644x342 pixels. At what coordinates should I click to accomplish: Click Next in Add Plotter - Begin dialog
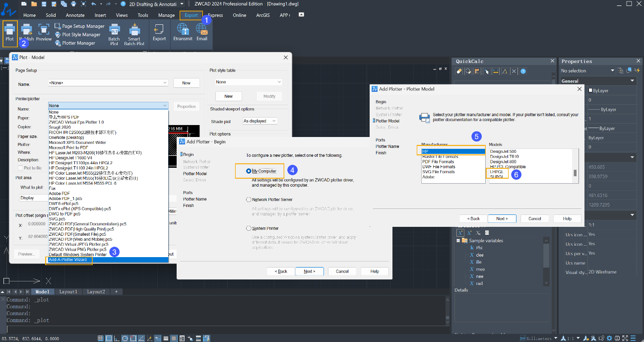[309, 272]
